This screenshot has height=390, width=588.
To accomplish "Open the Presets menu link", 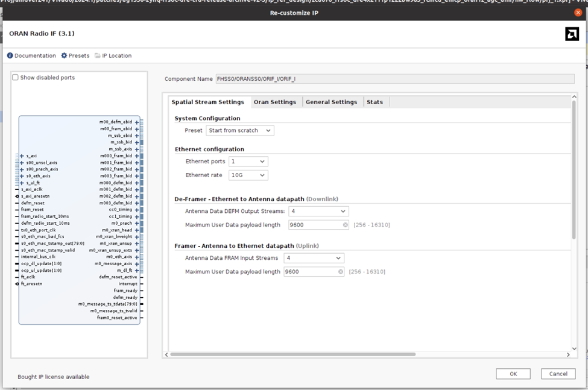I will point(79,55).
